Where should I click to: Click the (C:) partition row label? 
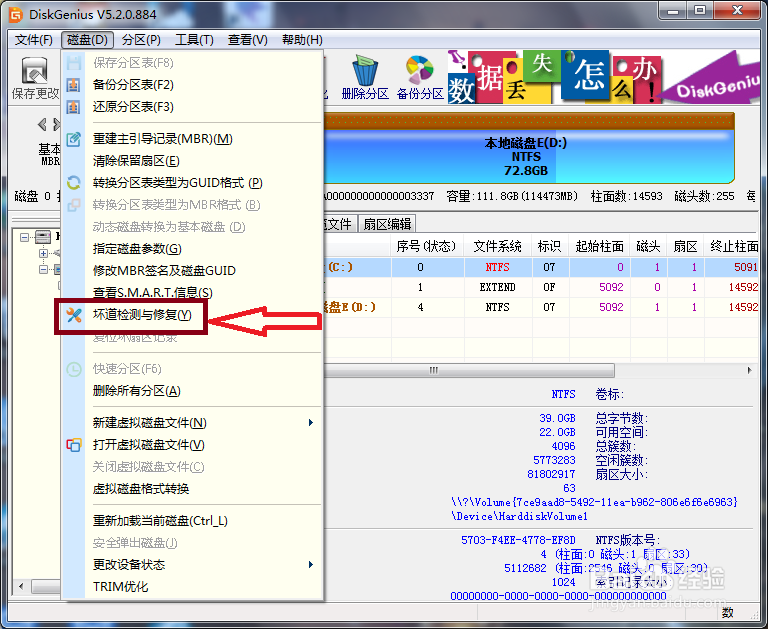pos(340,267)
